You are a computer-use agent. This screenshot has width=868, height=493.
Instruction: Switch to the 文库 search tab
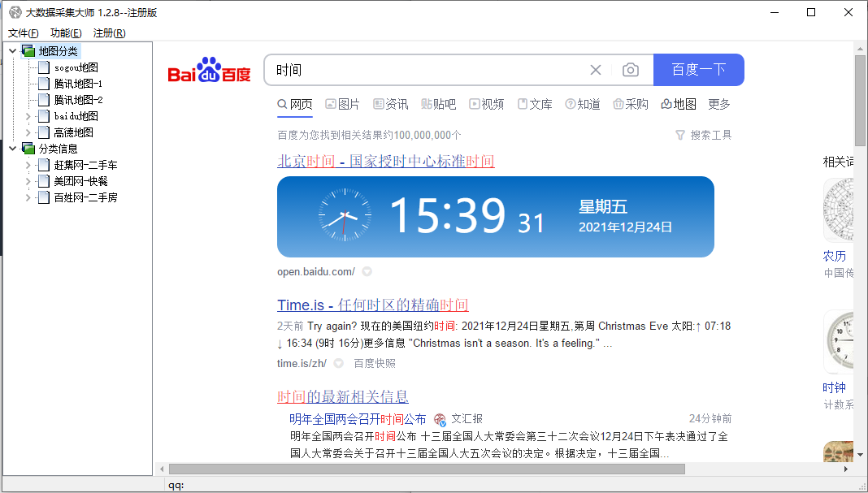(535, 104)
